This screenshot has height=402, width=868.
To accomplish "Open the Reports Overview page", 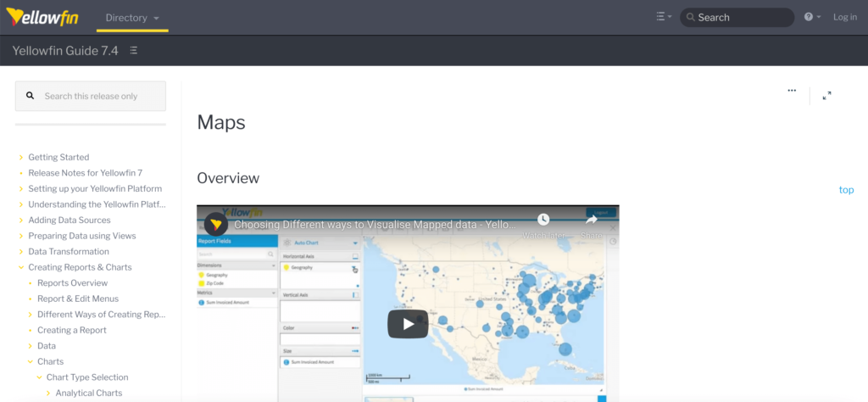I will point(73,283).
